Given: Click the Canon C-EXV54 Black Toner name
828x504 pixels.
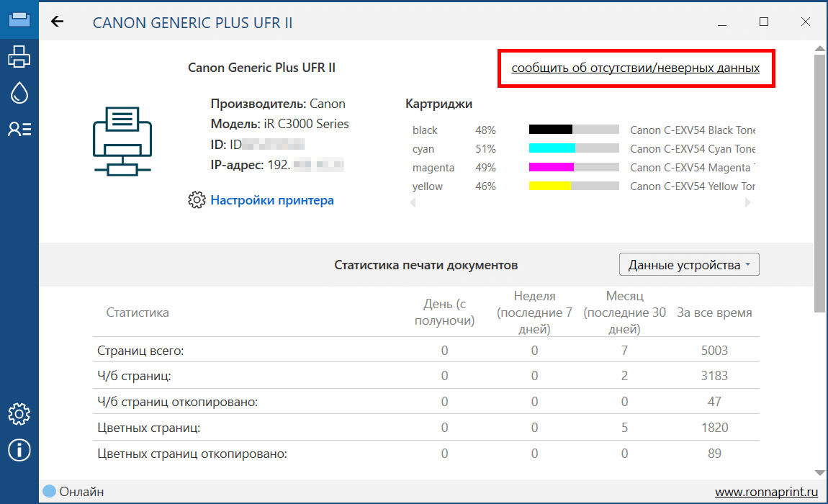Looking at the screenshot, I should pyautogui.click(x=693, y=130).
